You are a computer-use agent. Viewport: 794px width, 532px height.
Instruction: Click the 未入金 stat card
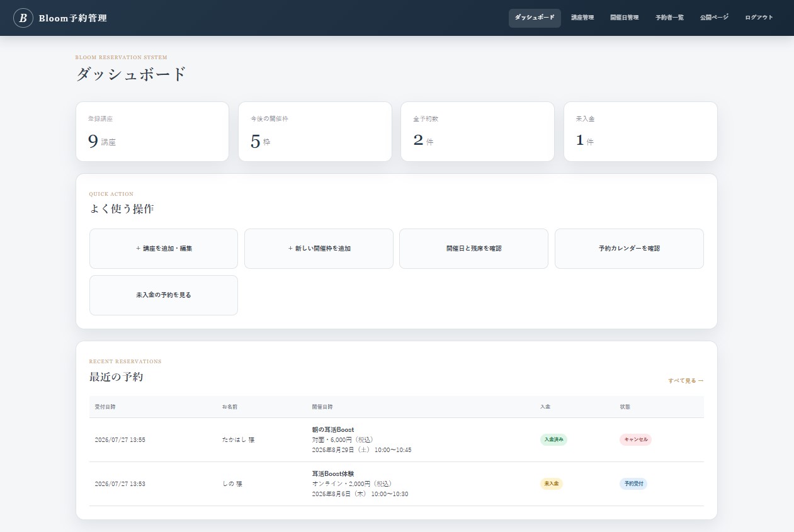[x=640, y=132]
